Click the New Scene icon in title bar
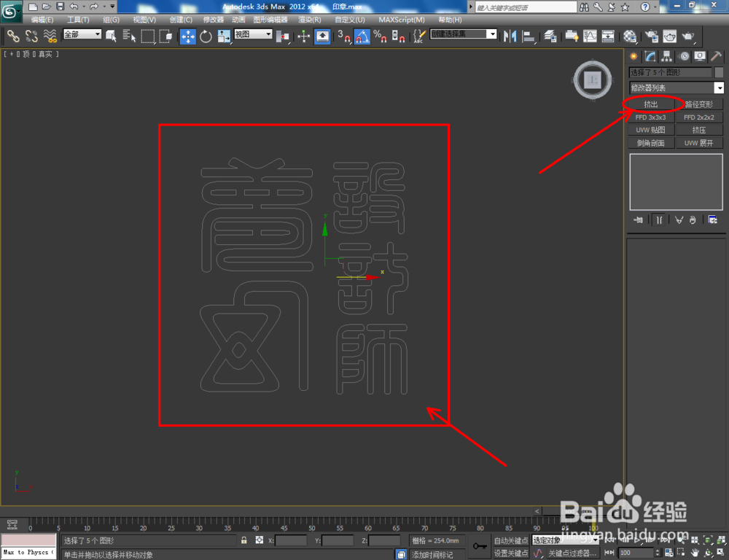The width and height of the screenshot is (729, 560). (33, 7)
